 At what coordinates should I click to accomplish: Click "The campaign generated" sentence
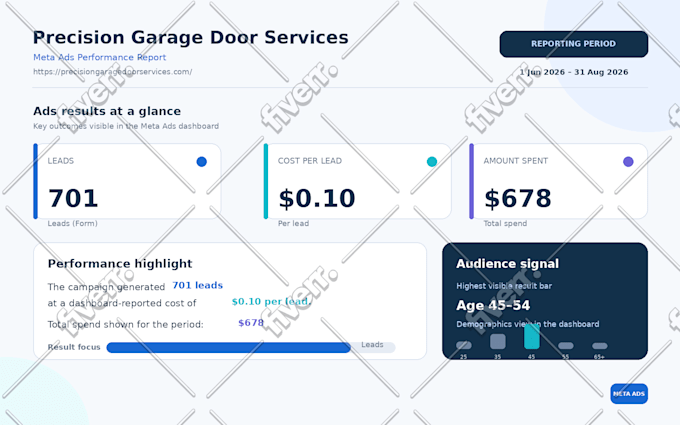click(x=106, y=287)
